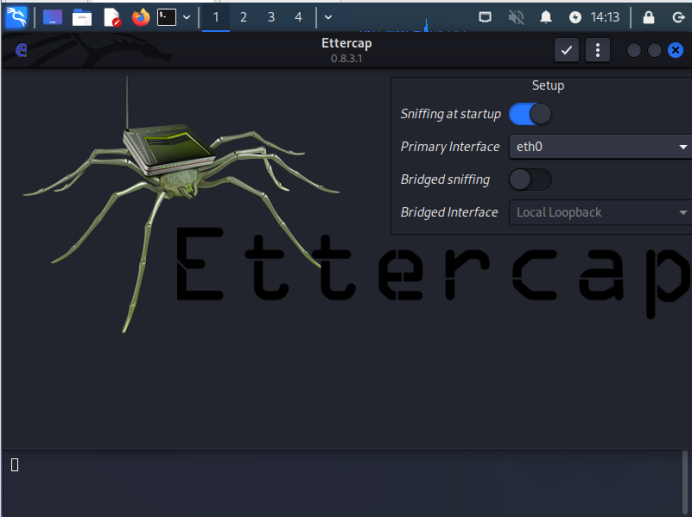Click the log out icon in panel
The height and width of the screenshot is (518, 692).
click(678, 17)
